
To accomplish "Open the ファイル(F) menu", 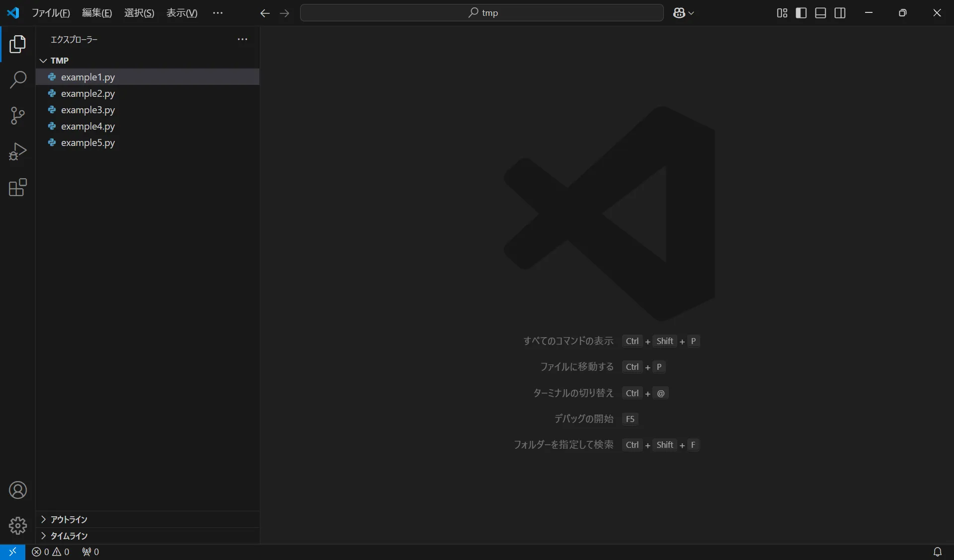I will click(x=51, y=13).
